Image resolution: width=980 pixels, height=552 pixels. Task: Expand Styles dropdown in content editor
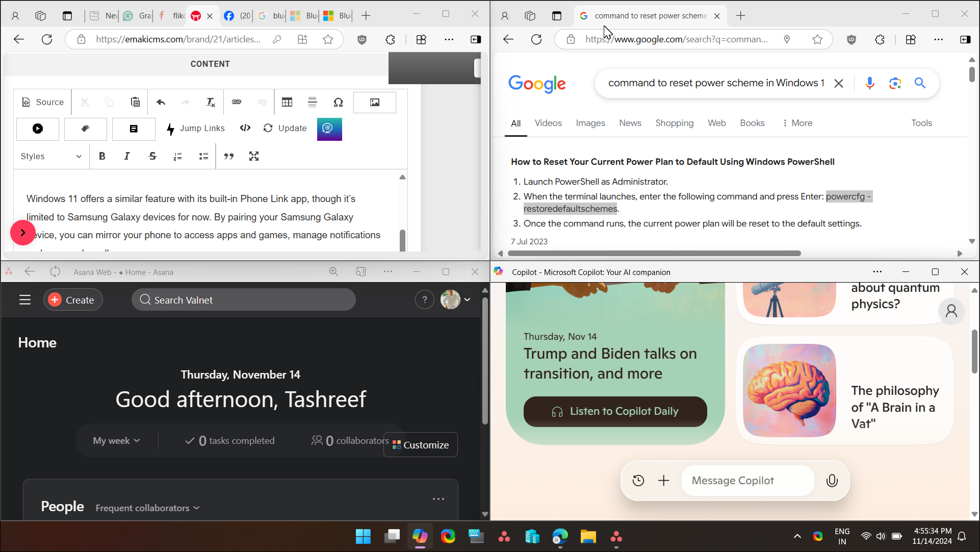[50, 156]
